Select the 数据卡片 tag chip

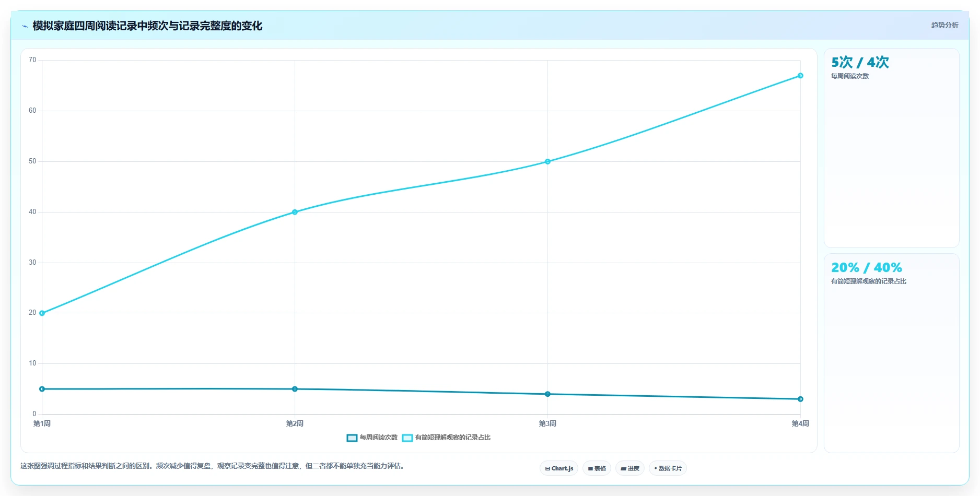[x=668, y=468]
